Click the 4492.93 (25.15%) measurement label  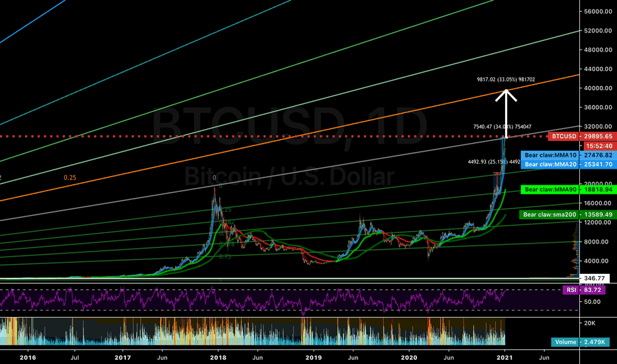(x=495, y=161)
